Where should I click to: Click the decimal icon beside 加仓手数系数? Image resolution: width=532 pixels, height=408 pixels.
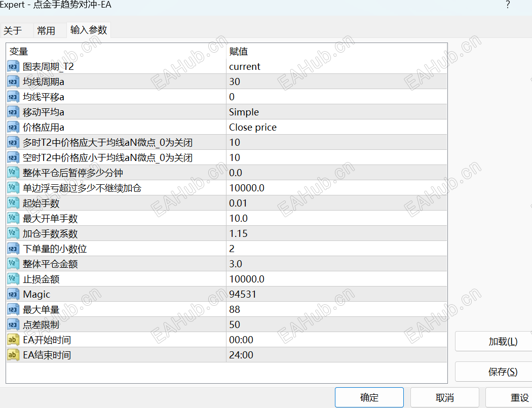[13, 233]
